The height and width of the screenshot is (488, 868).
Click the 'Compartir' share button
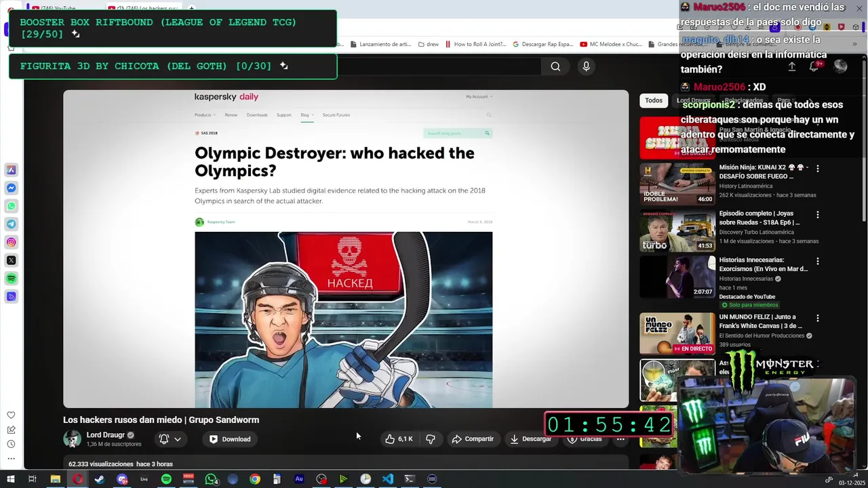(x=473, y=439)
